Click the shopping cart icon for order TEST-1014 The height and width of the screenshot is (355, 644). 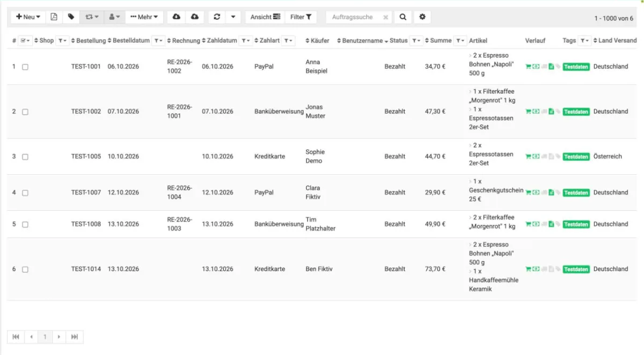click(x=528, y=269)
